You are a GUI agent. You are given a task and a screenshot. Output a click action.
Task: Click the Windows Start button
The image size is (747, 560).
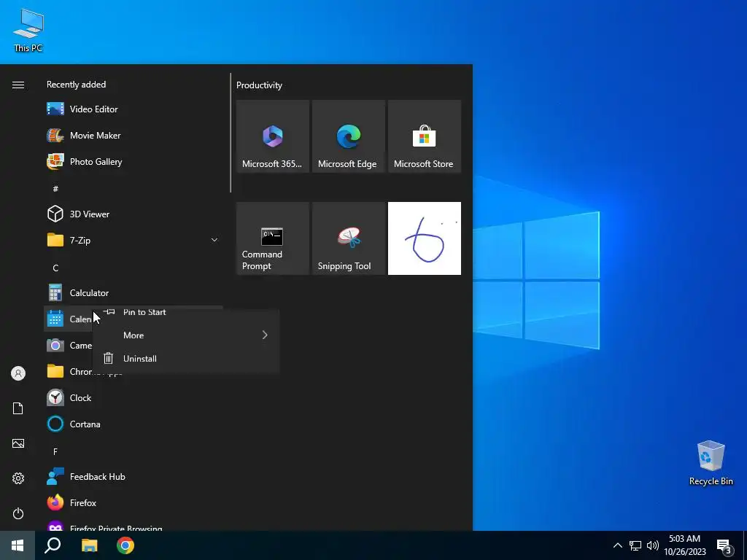point(18,545)
